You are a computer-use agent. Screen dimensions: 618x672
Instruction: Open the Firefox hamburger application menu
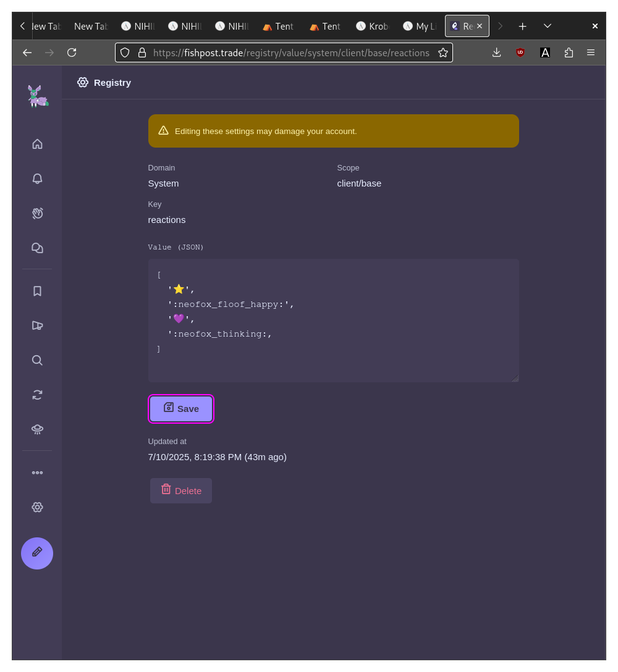click(591, 52)
